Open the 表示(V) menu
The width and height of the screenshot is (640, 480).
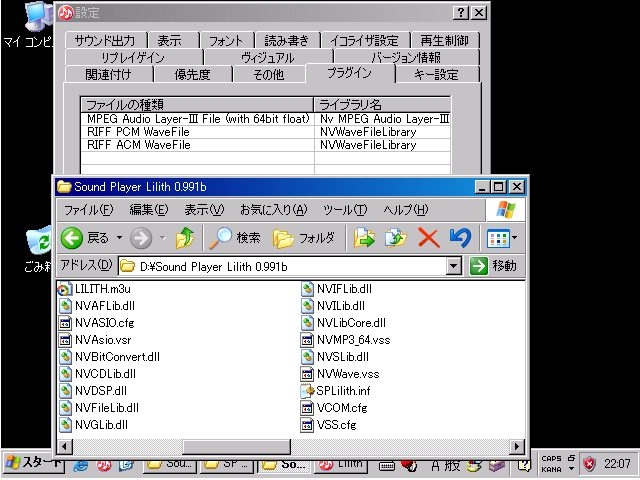coord(204,210)
